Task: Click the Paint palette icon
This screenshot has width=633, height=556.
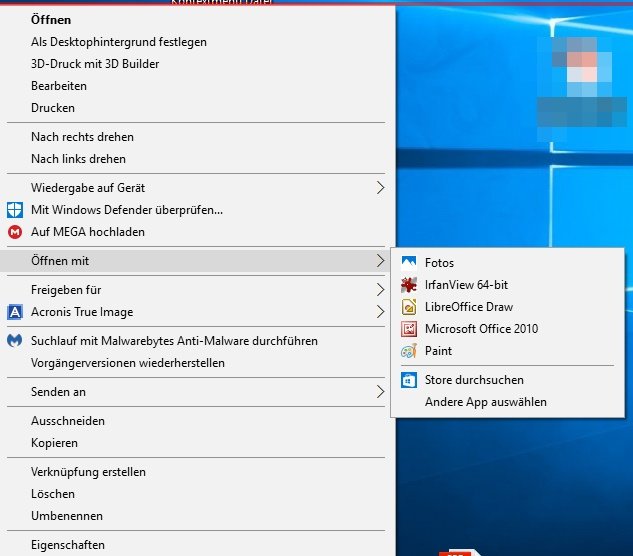Action: click(x=409, y=351)
